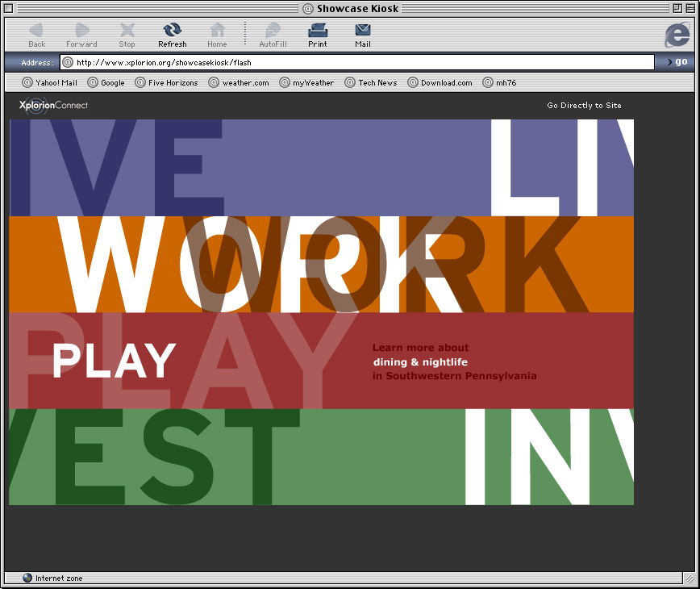700x589 pixels.
Task: Open the Yahoo! Mail favorite
Action: (x=50, y=82)
